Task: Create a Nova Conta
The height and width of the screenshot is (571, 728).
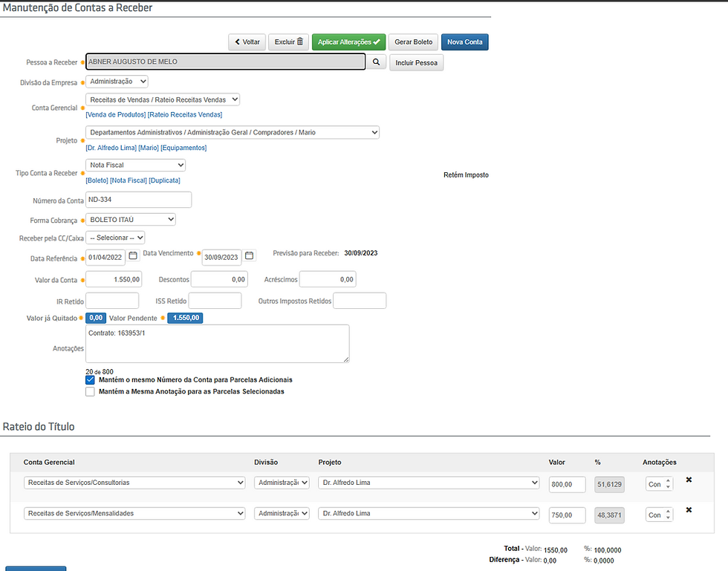Action: coord(465,42)
